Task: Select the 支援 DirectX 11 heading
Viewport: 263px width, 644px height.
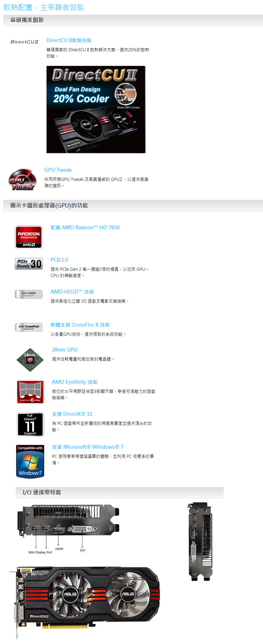Action: point(72,414)
